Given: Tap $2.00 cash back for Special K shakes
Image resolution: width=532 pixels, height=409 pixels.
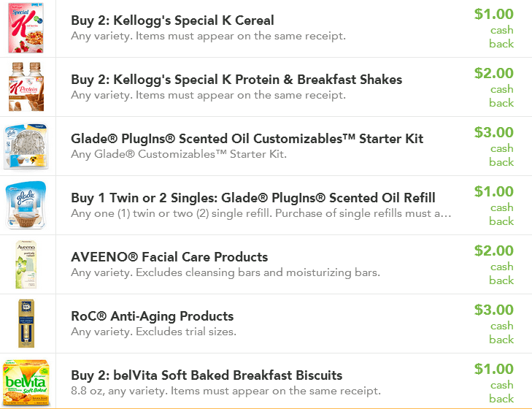Looking at the screenshot, I should pos(494,88).
